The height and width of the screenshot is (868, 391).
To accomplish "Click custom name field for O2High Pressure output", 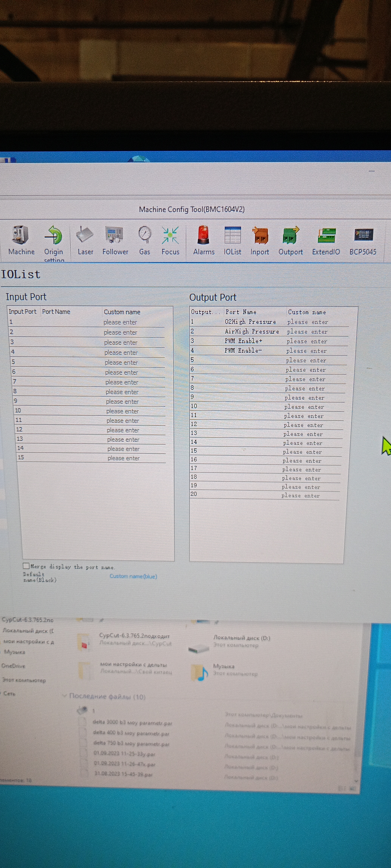I will [307, 322].
